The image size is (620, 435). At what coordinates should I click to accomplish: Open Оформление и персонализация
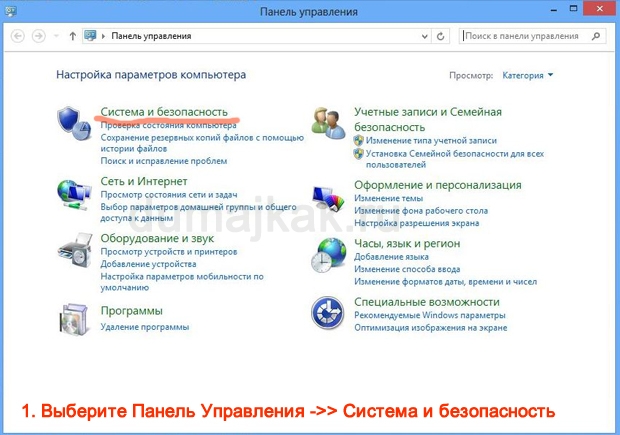(x=438, y=185)
